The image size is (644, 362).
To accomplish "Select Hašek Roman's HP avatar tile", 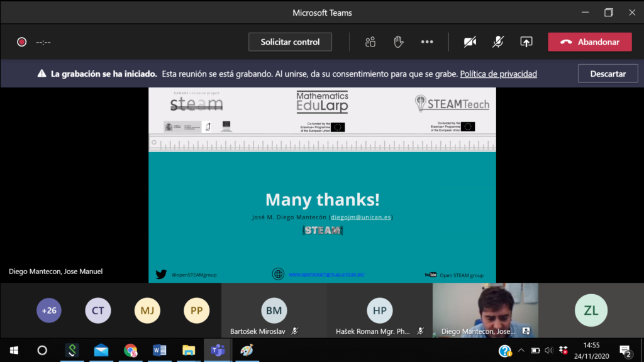I will [x=379, y=310].
